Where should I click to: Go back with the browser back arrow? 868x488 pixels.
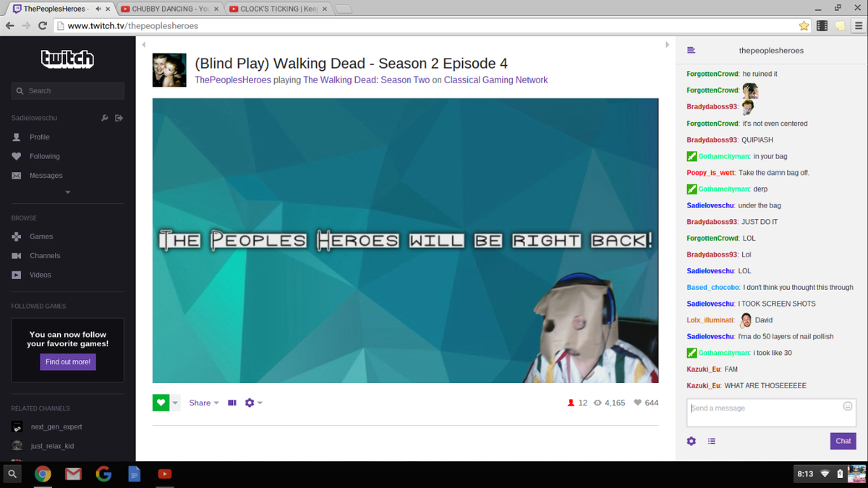click(x=9, y=25)
